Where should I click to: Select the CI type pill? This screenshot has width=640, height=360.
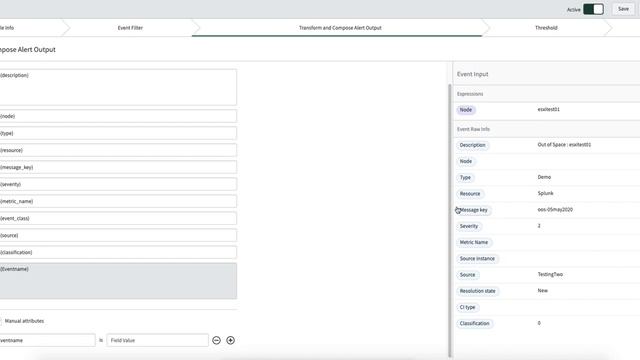(467, 307)
